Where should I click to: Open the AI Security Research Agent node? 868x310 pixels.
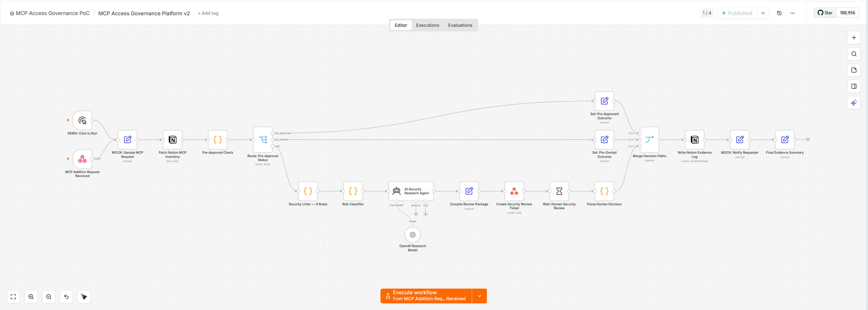411,191
